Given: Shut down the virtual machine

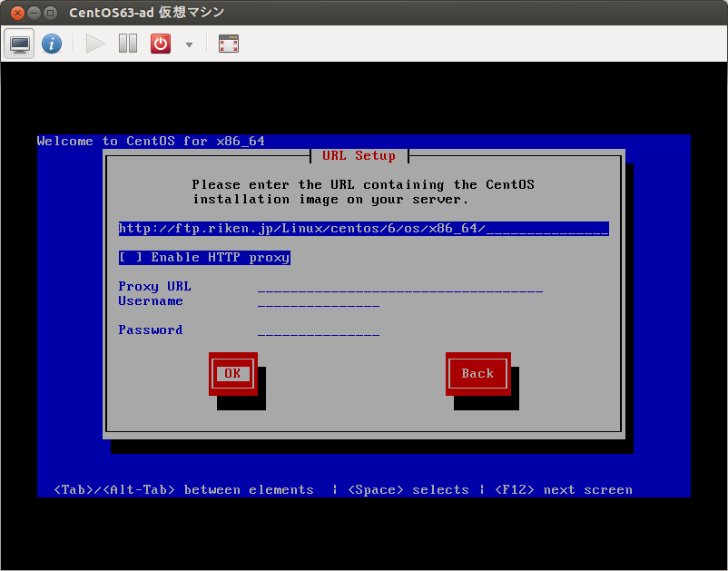Looking at the screenshot, I should (160, 43).
